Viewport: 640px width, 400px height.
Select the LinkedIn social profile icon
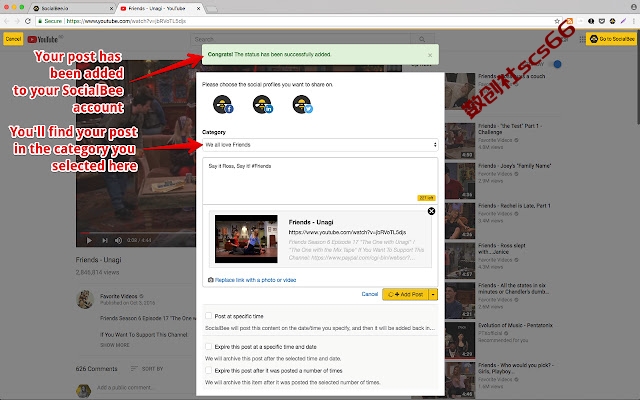pos(262,104)
